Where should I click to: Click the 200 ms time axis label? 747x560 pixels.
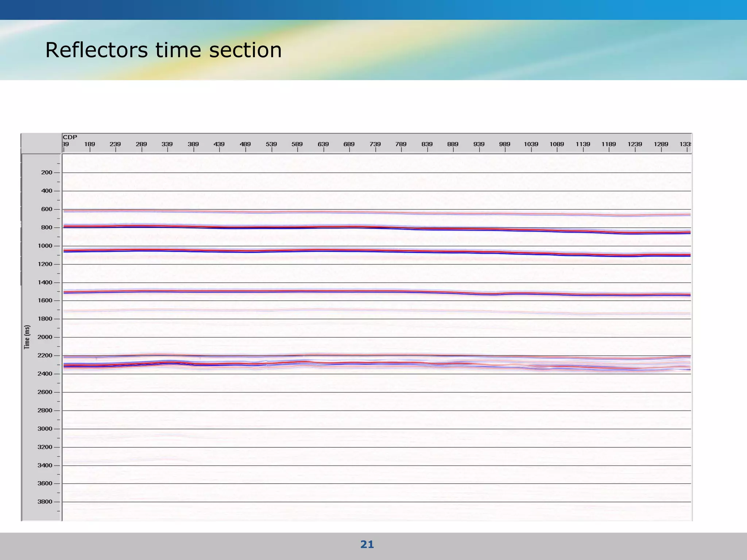point(47,172)
